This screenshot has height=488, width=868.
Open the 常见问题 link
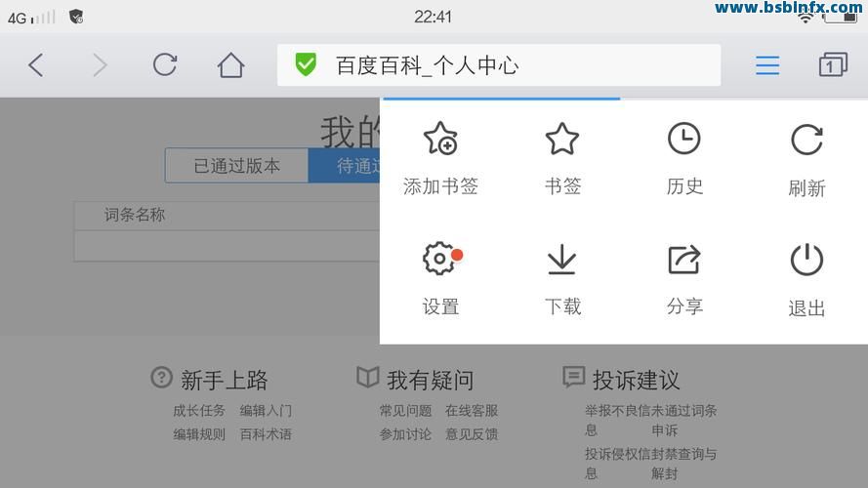(x=405, y=411)
